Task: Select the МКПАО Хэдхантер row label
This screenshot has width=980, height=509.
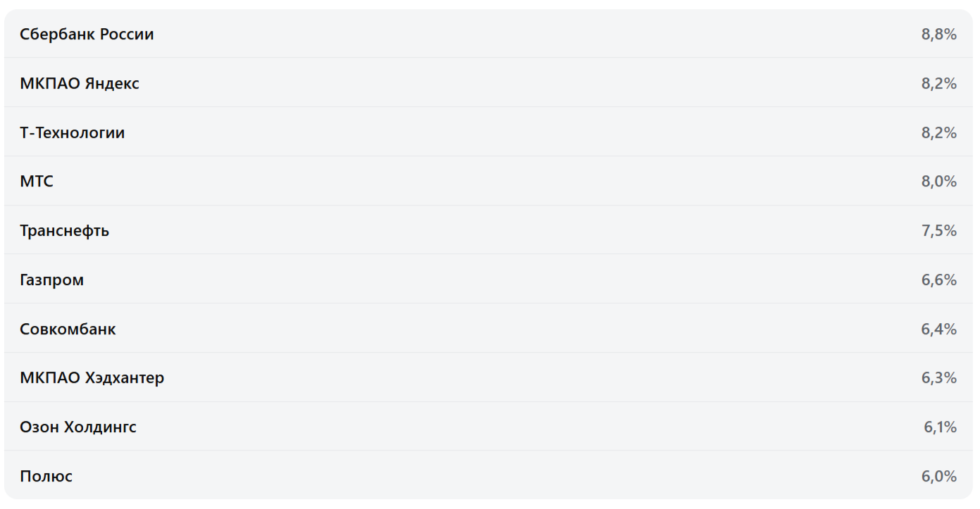Action: [x=92, y=378]
